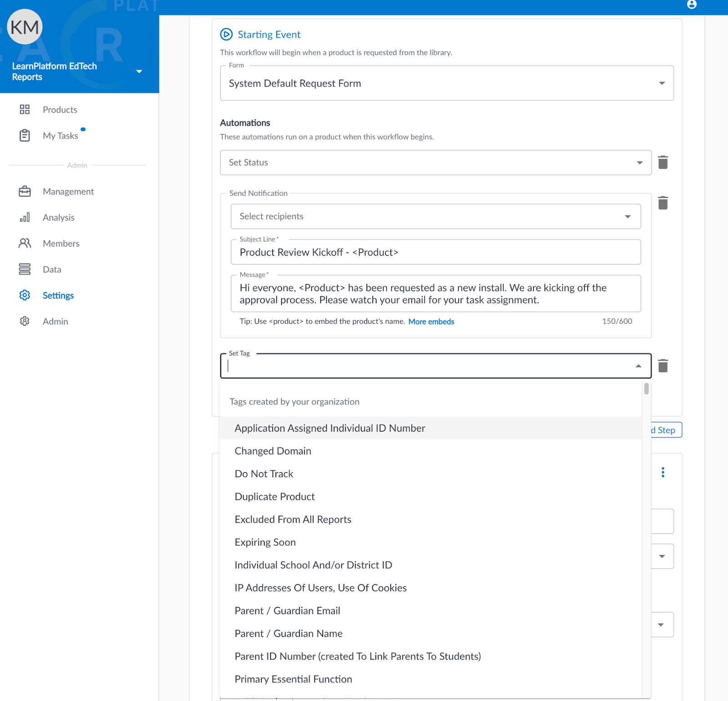The width and height of the screenshot is (728, 701).
Task: Open the Form dropdown with System Default Request Form
Action: [447, 83]
